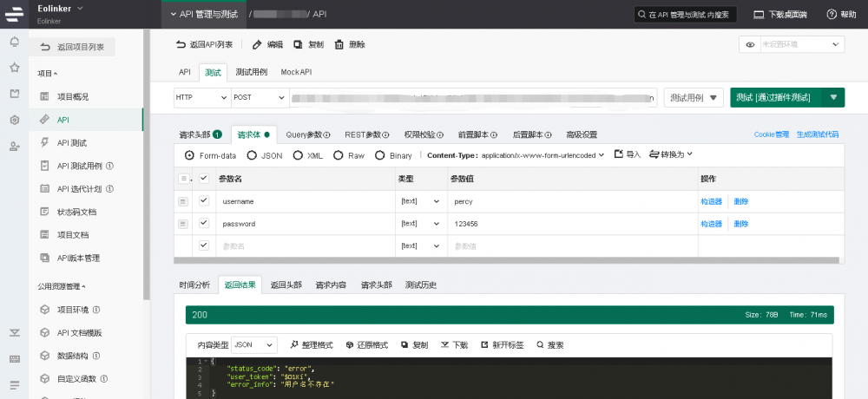Click the delete trash icon in toolbar

[x=339, y=44]
